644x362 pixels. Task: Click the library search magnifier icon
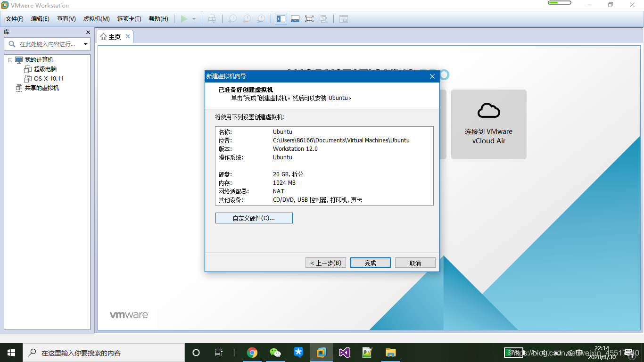[12, 44]
